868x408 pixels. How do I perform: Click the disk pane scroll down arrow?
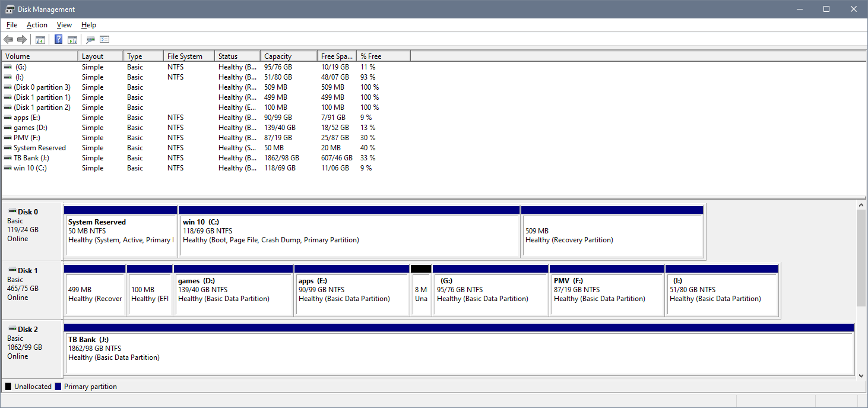click(x=861, y=375)
